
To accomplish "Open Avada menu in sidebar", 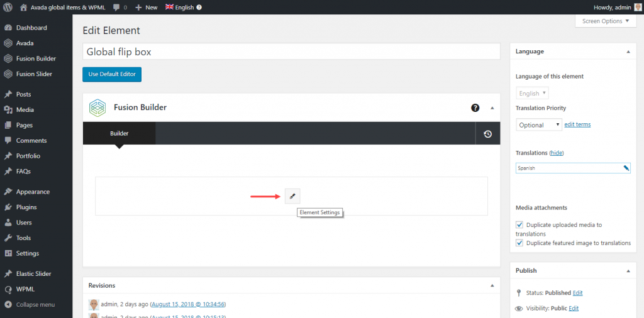I will pyautogui.click(x=25, y=43).
